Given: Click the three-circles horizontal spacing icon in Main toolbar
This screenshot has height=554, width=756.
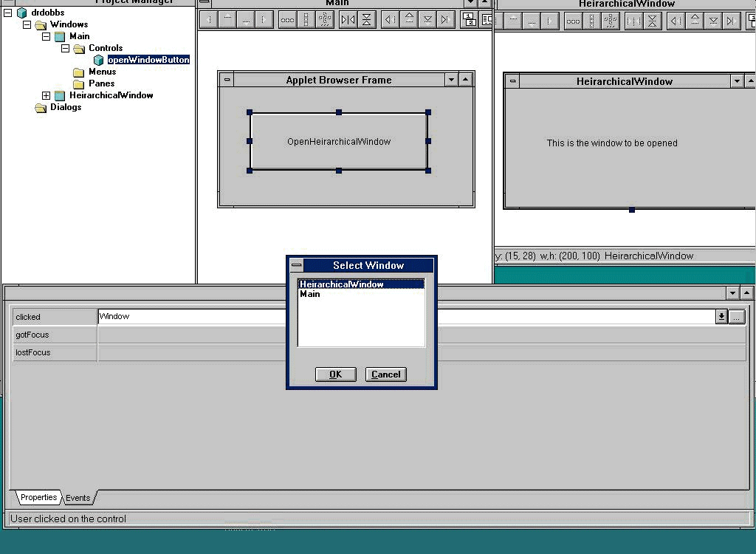Looking at the screenshot, I should pos(287,20).
